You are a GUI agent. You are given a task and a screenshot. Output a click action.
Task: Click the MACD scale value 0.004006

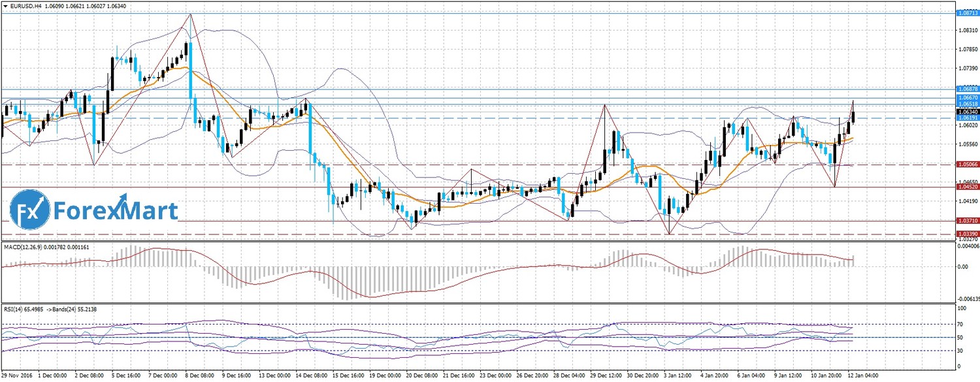(967, 247)
